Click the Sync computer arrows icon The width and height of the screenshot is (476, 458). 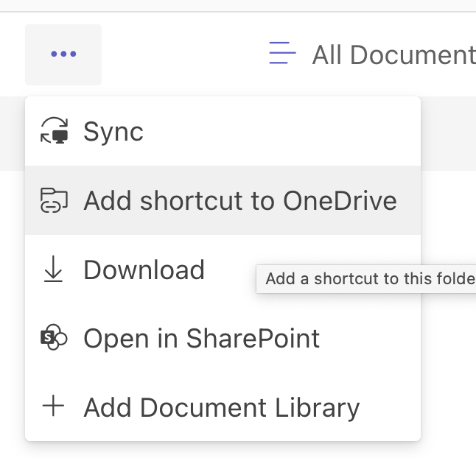tap(54, 130)
